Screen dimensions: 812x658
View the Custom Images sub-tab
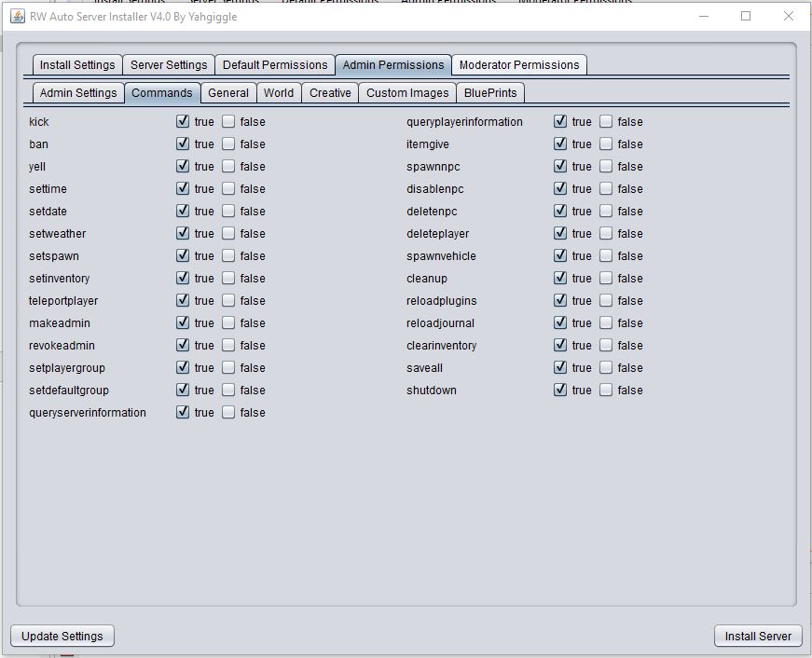pos(407,93)
